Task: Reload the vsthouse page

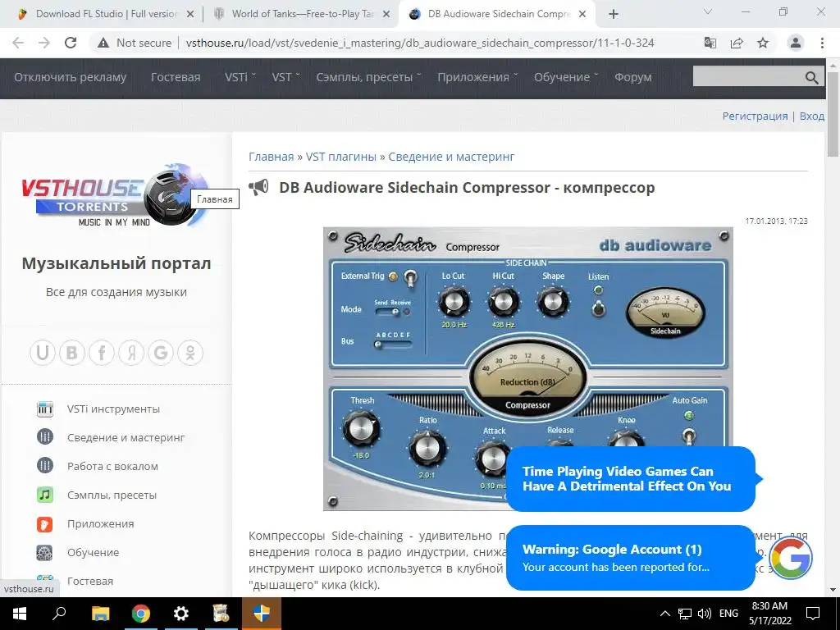Action: pyautogui.click(x=71, y=43)
